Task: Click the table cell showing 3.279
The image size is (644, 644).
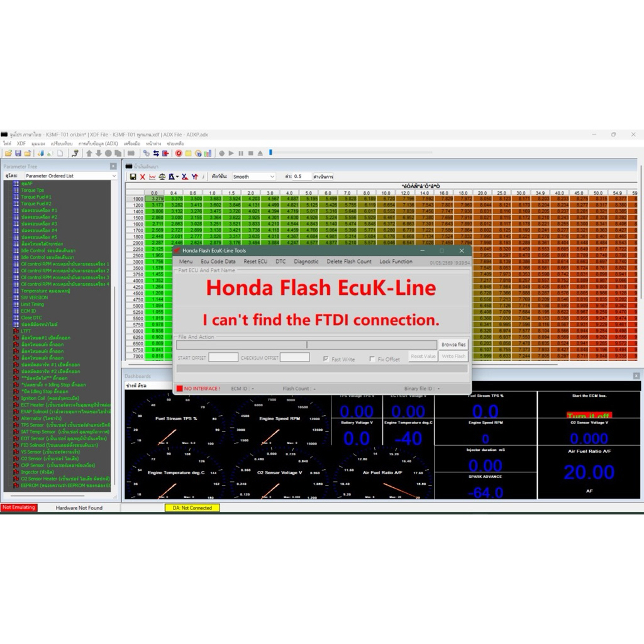Action: coord(155,199)
